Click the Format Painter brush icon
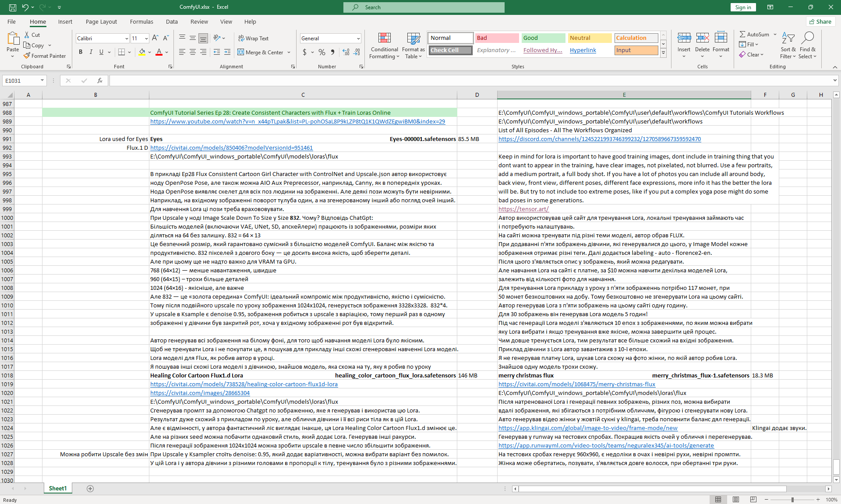Screen dimensions: 841x504 [27, 56]
